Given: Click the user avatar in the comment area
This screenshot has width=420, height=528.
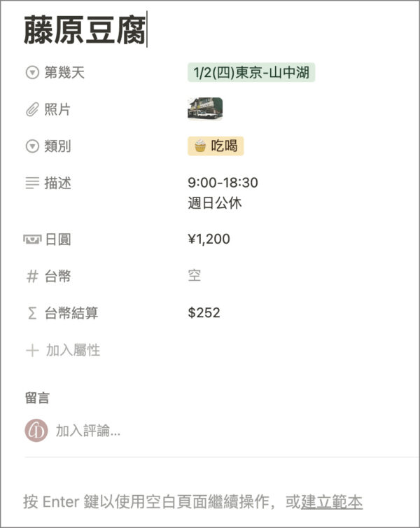Looking at the screenshot, I should click(36, 431).
